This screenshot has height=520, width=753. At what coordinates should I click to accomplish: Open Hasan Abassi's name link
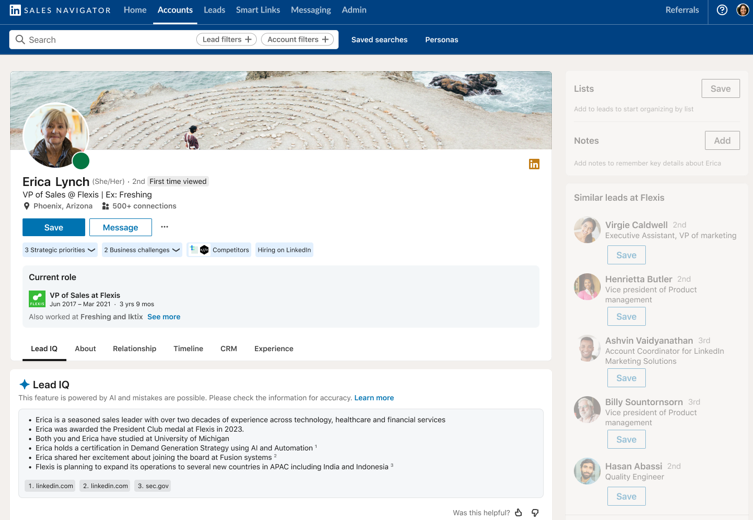coord(633,466)
